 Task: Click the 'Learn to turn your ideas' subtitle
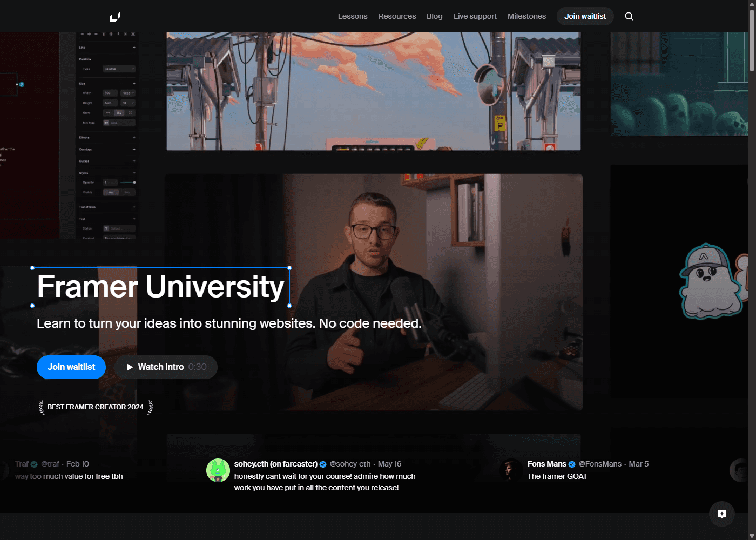tap(229, 323)
